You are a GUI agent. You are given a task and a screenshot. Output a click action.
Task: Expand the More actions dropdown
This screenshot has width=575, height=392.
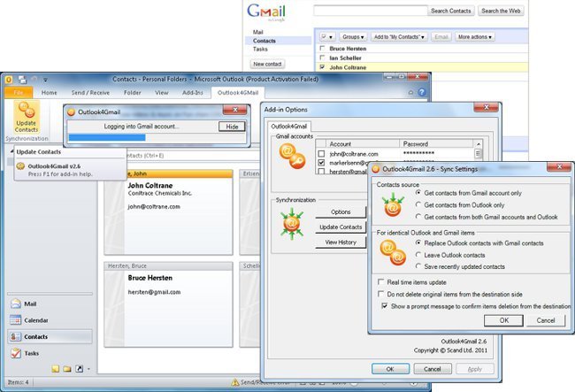[475, 37]
